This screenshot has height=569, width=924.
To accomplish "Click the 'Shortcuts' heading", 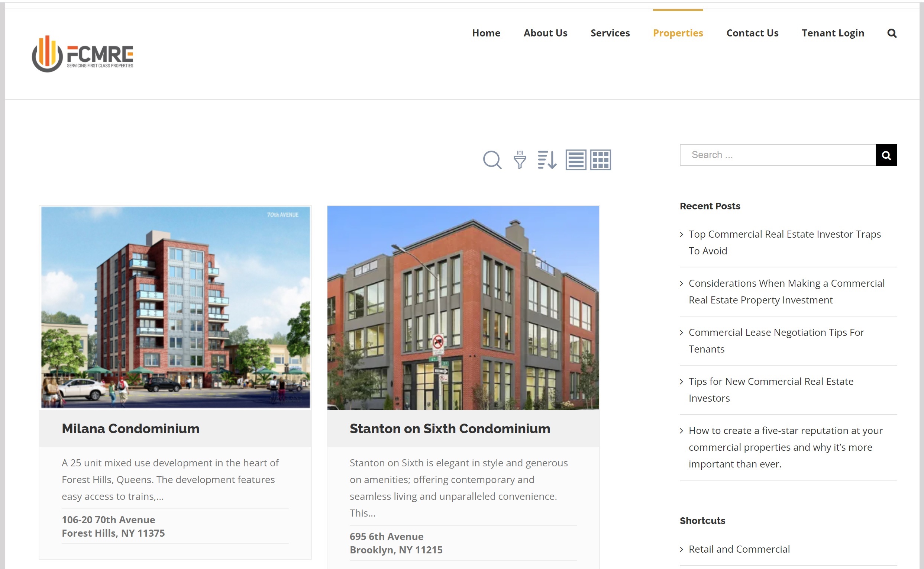I will click(x=702, y=521).
